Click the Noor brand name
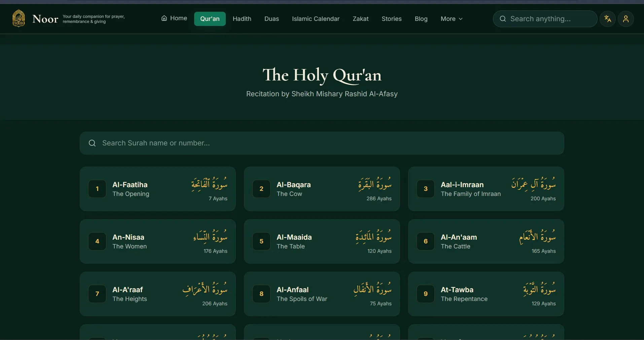Image resolution: width=644 pixels, height=340 pixels. click(x=45, y=19)
